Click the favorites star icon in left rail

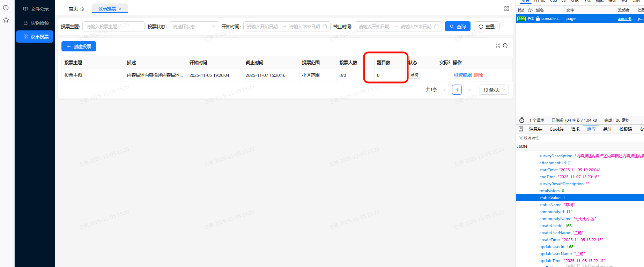tap(6, 20)
